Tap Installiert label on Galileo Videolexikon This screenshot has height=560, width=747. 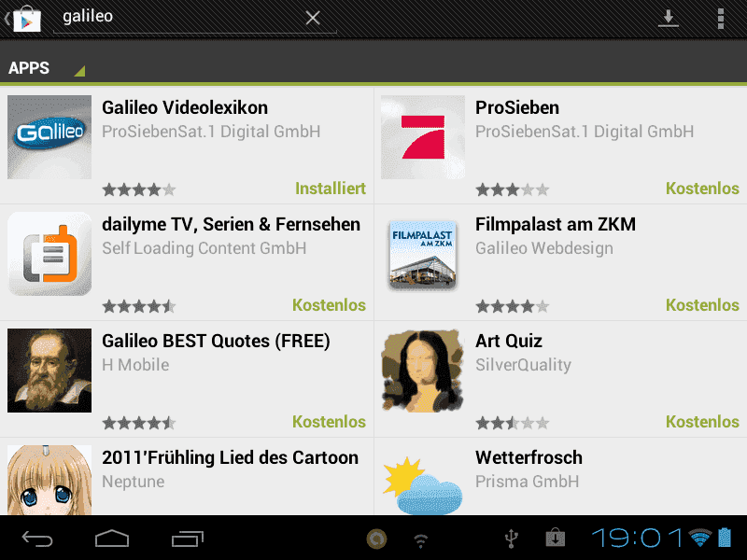331,189
